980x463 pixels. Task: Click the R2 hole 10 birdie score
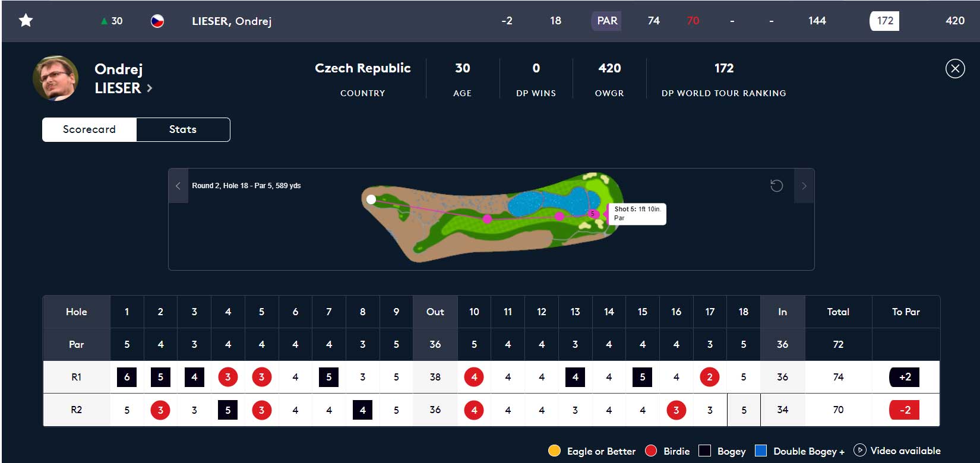tap(474, 410)
